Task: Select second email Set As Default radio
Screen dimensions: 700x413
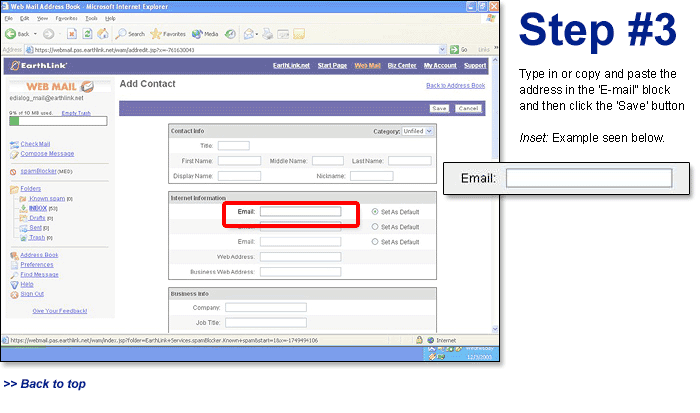Action: pos(375,227)
